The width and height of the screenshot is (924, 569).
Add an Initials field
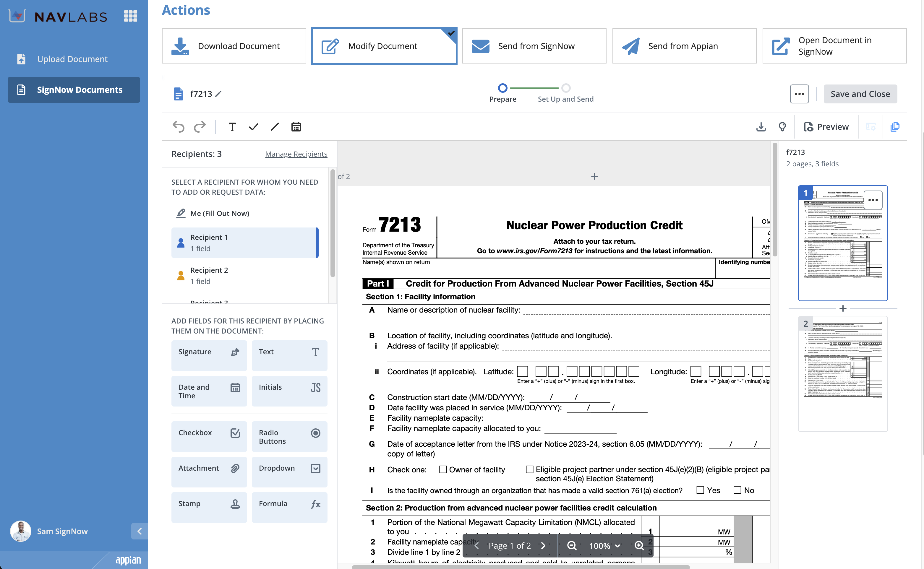289,391
